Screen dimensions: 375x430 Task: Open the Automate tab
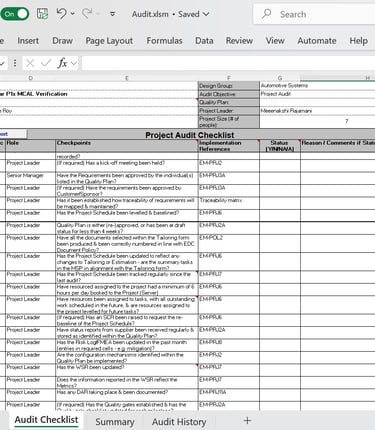click(x=317, y=41)
